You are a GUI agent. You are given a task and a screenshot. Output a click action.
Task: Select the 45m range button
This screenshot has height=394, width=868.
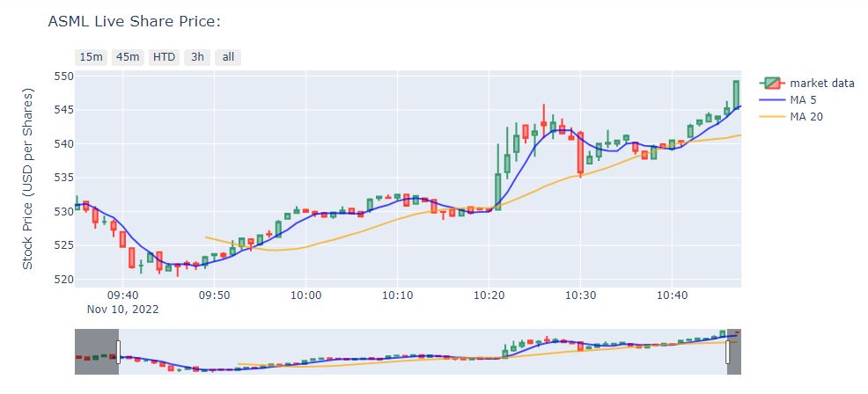[x=128, y=57]
